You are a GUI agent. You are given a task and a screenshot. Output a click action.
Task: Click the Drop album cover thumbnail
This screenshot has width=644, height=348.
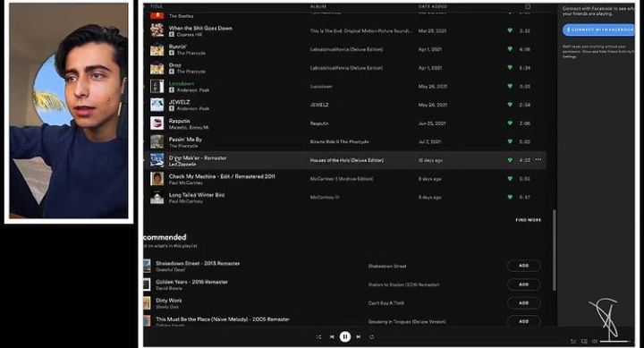point(157,68)
